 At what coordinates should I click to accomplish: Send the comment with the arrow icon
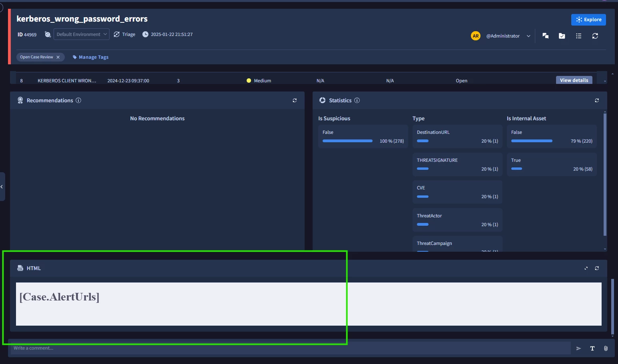point(578,348)
